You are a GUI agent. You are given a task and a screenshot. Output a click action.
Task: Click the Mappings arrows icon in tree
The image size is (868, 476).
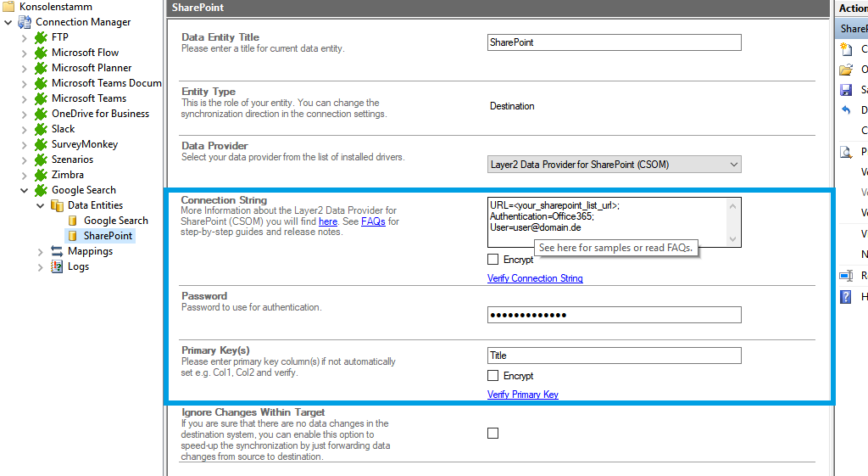coord(57,251)
